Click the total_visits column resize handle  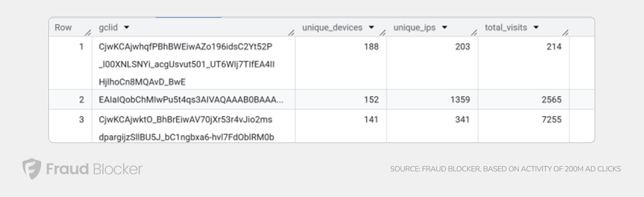tap(565, 32)
